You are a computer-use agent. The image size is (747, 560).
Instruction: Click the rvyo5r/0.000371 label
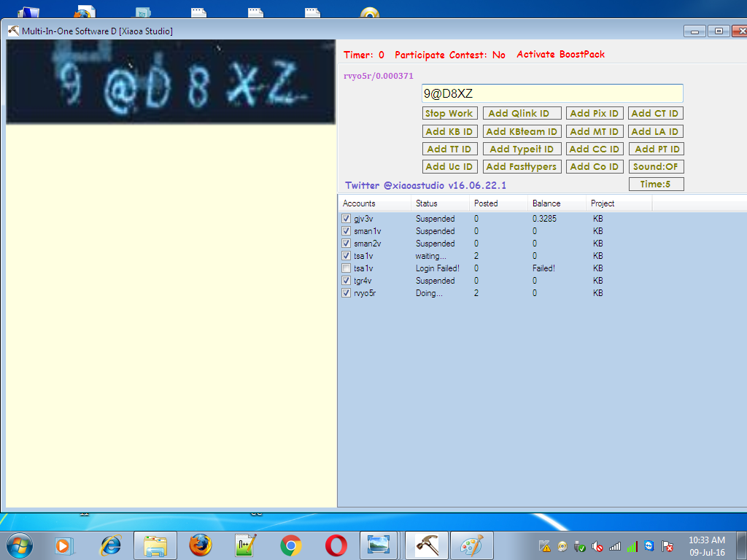coord(379,76)
